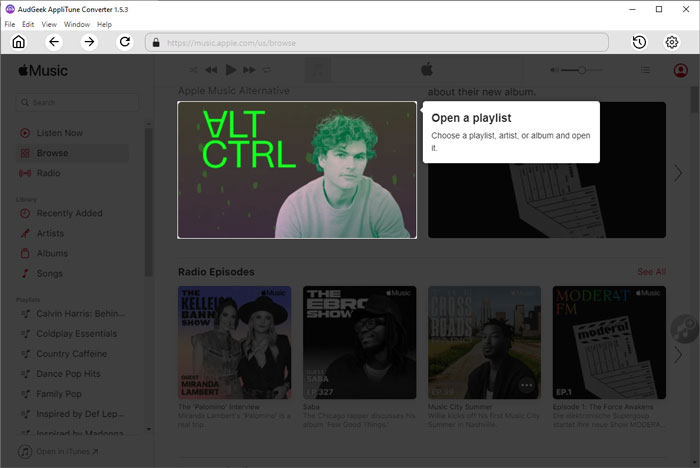Viewport: 700px width, 468px height.
Task: Click the floating add-to-convert music icon
Action: pos(685,329)
